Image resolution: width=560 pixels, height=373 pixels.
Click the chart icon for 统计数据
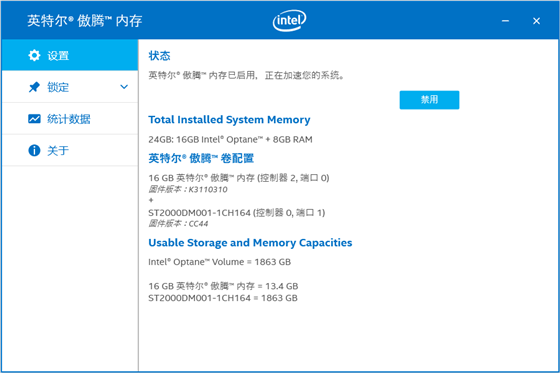[34, 119]
